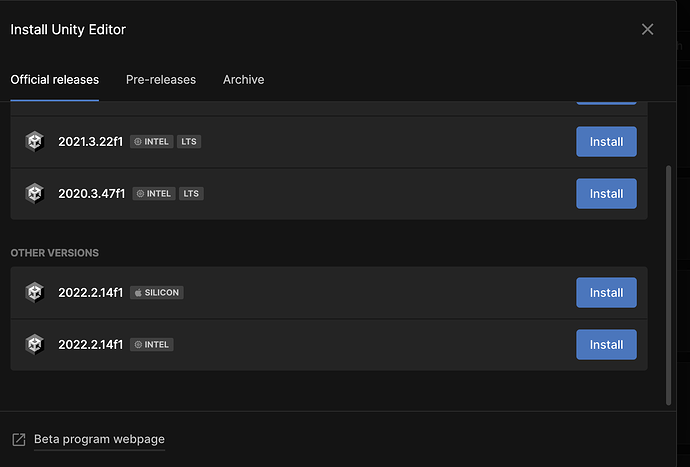Click the vertical scrollbar of releases list
Screen dimensions: 690x467
coord(668,285)
